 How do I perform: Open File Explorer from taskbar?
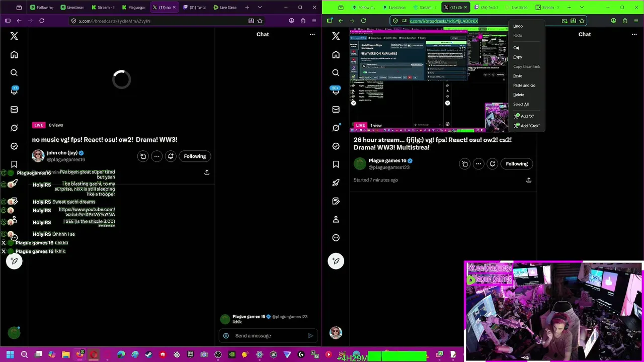[66, 355]
